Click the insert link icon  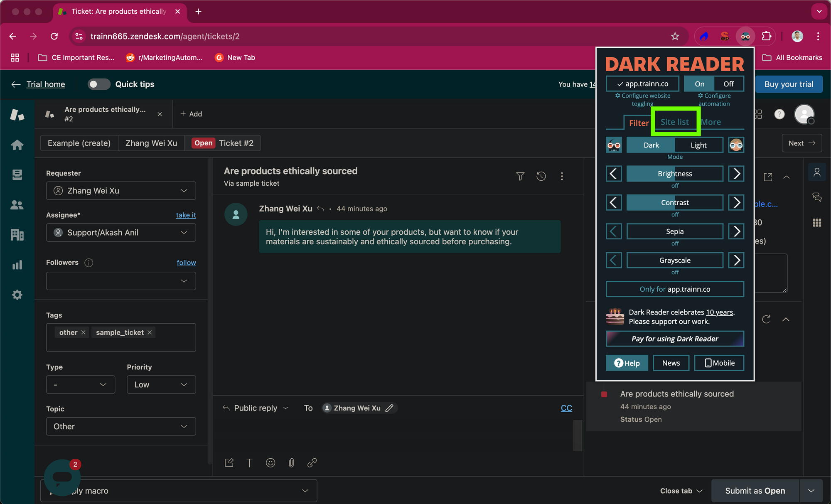point(312,462)
